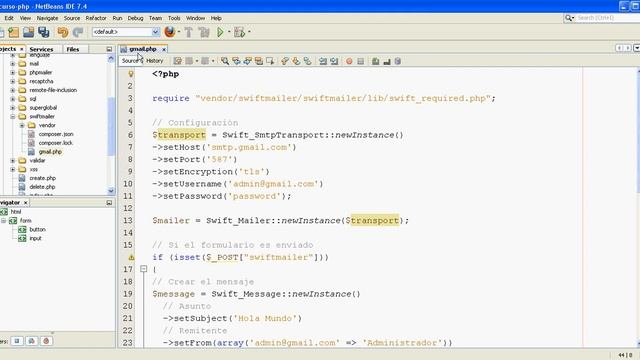640x360 pixels.
Task: Click red Start Macro Recording icon
Action: [349, 61]
